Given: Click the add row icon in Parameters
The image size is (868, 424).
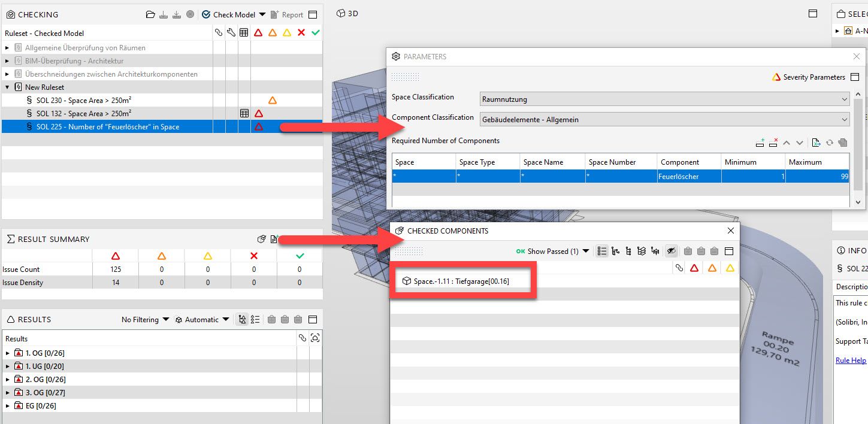Looking at the screenshot, I should click(x=760, y=143).
